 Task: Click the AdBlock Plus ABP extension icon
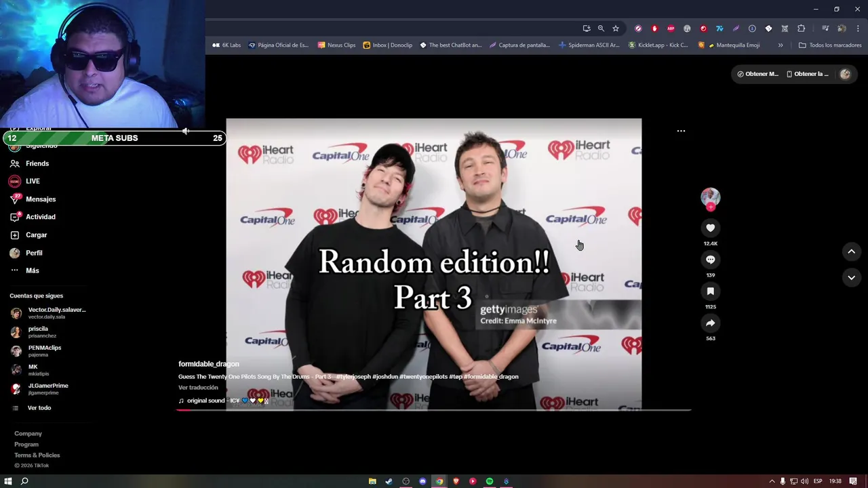click(671, 28)
